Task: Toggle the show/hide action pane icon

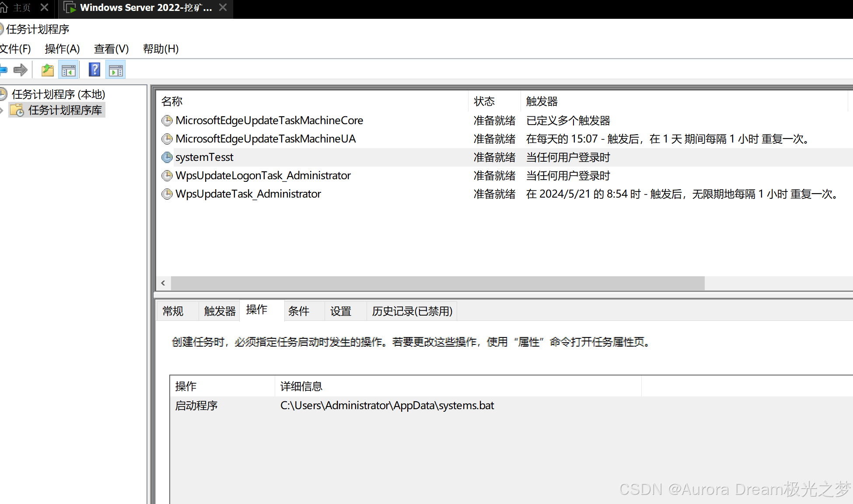Action: tap(116, 70)
